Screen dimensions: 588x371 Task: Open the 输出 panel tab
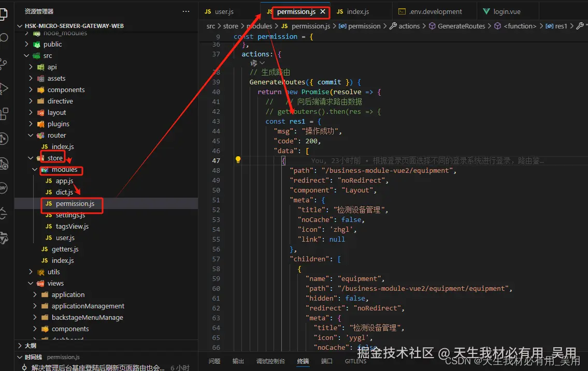(238, 361)
